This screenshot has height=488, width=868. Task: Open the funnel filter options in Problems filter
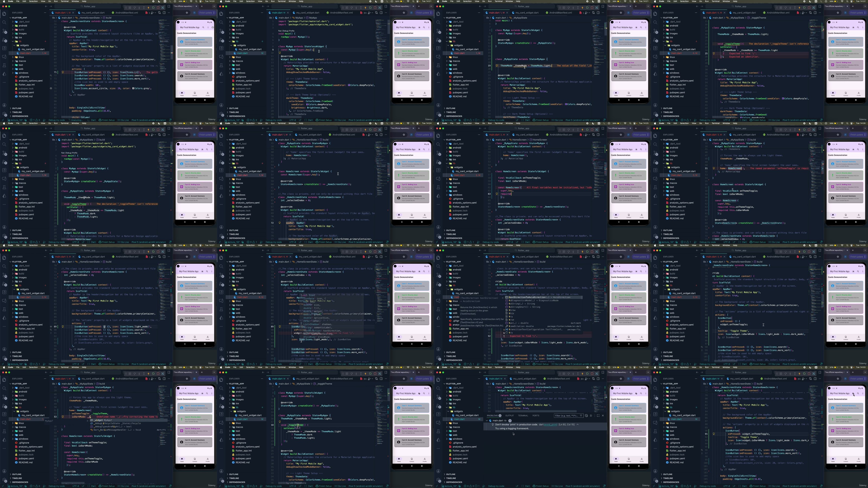click(581, 416)
